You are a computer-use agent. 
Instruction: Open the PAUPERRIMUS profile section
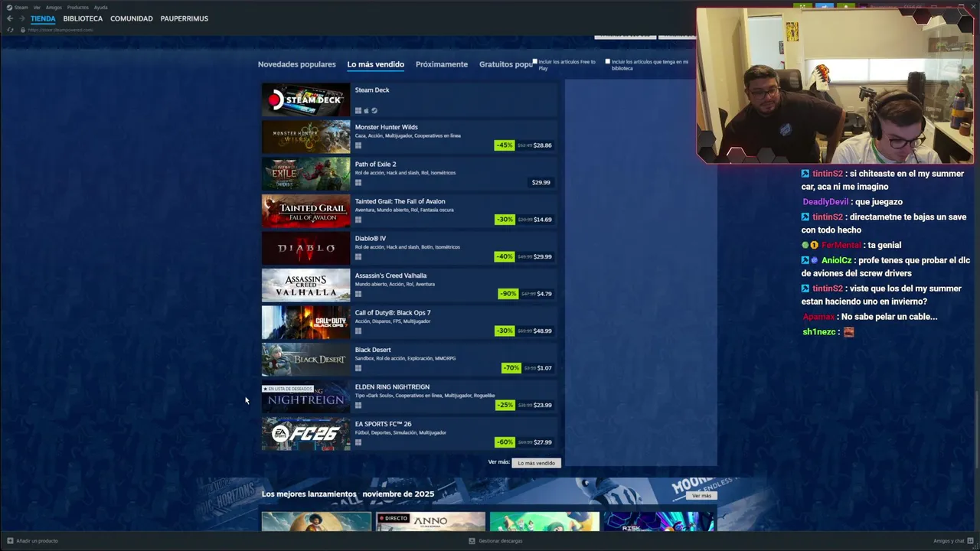pyautogui.click(x=185, y=18)
